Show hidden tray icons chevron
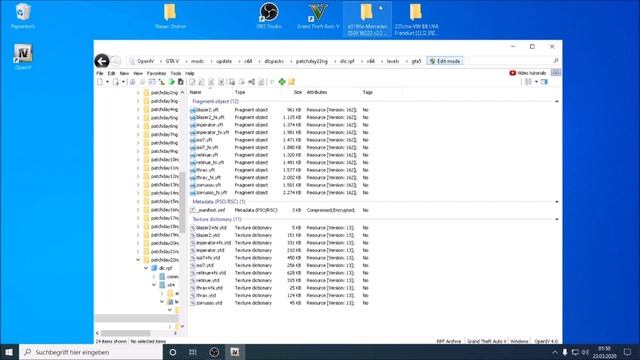This screenshot has height=360, width=640. click(x=554, y=352)
